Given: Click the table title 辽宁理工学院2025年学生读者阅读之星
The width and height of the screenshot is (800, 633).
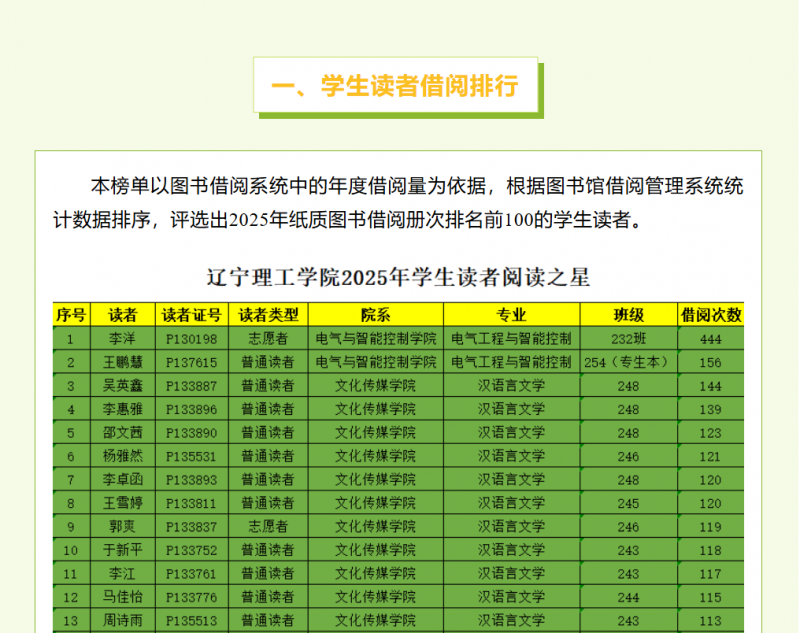Looking at the screenshot, I should coord(398,278).
